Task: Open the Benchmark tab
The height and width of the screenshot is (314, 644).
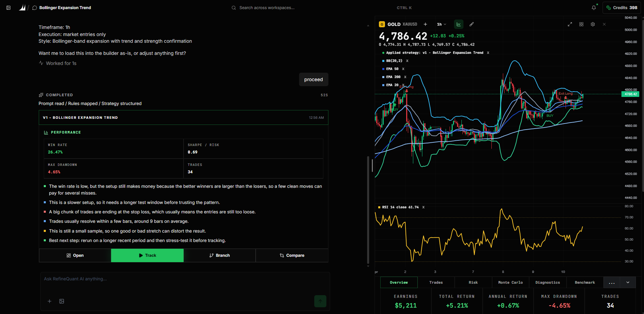Action: coord(585,282)
